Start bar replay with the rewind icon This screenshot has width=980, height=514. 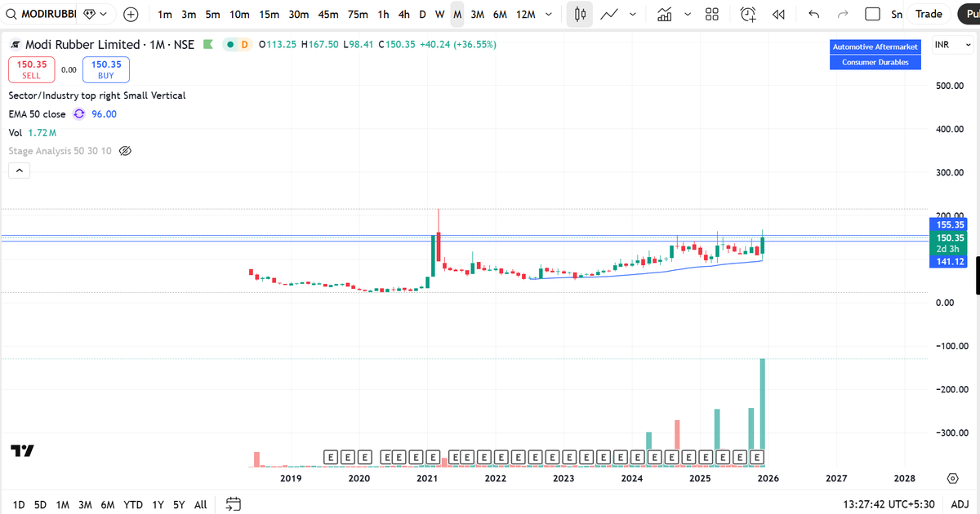coord(779,14)
